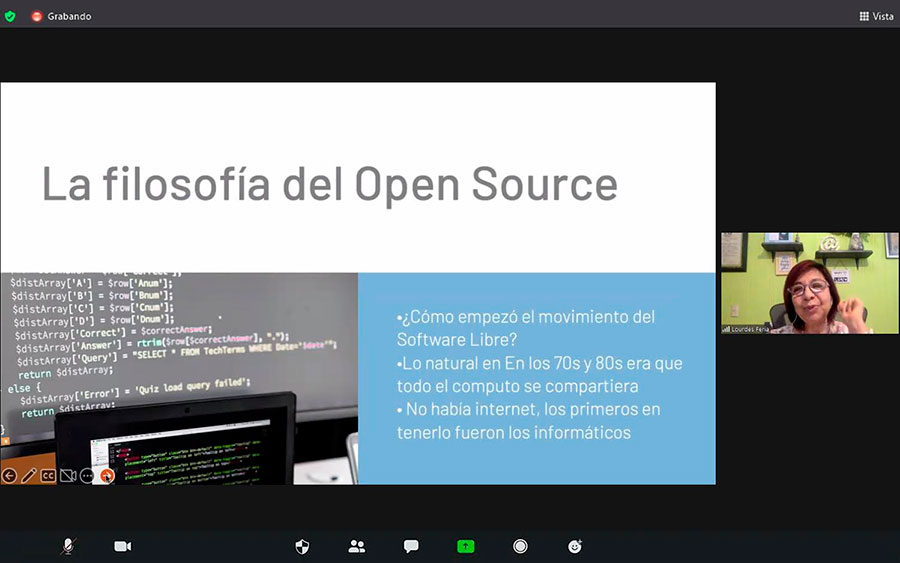Click the previous slide back arrow

point(9,476)
